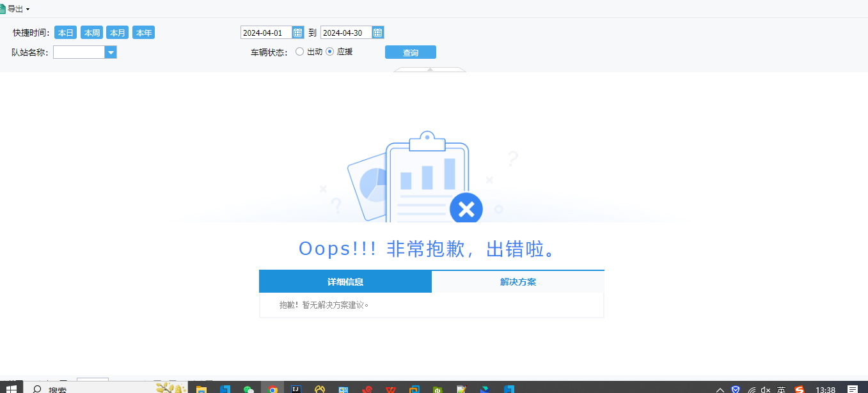Open the WeChat icon in the taskbar
This screenshot has height=393, width=868.
[249, 389]
